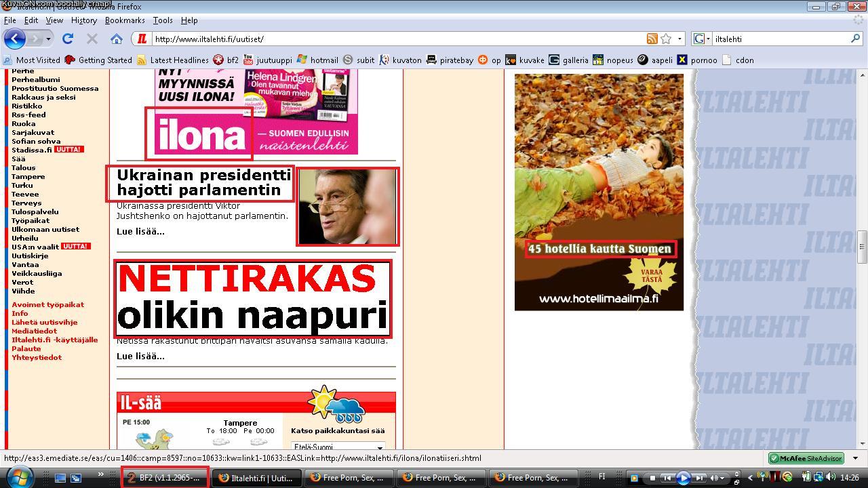Subscribe via the RSS feed icon
This screenshot has height=488, width=868.
(x=652, y=39)
